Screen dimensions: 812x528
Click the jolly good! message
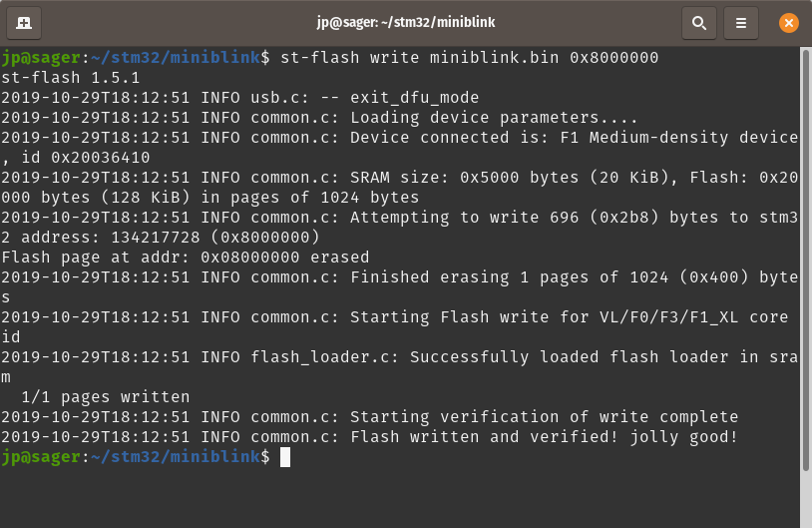(x=683, y=437)
